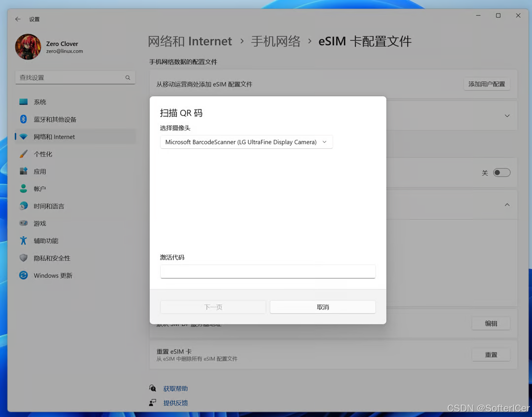
Task: Select the gamepad icon for 游戏
Action: (x=24, y=223)
